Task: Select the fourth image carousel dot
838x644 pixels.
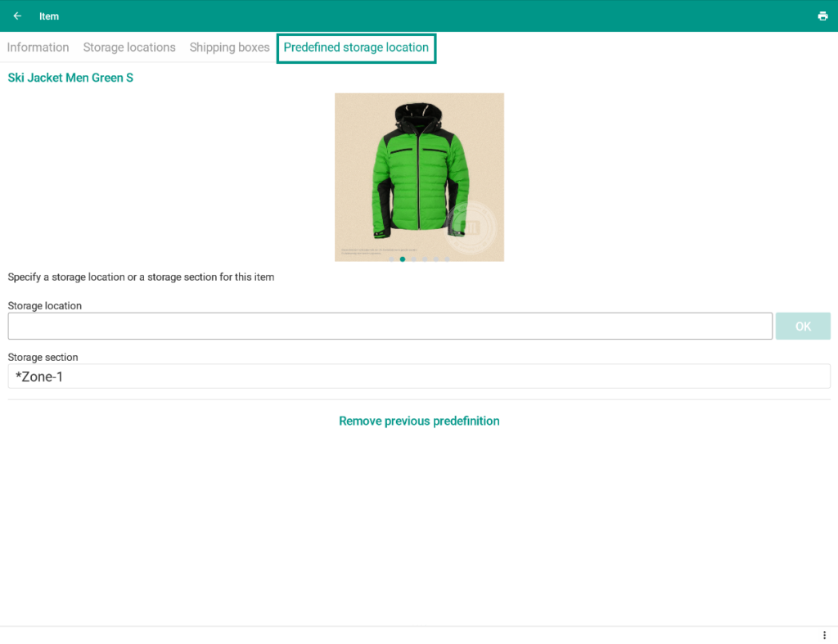Action: 425,259
